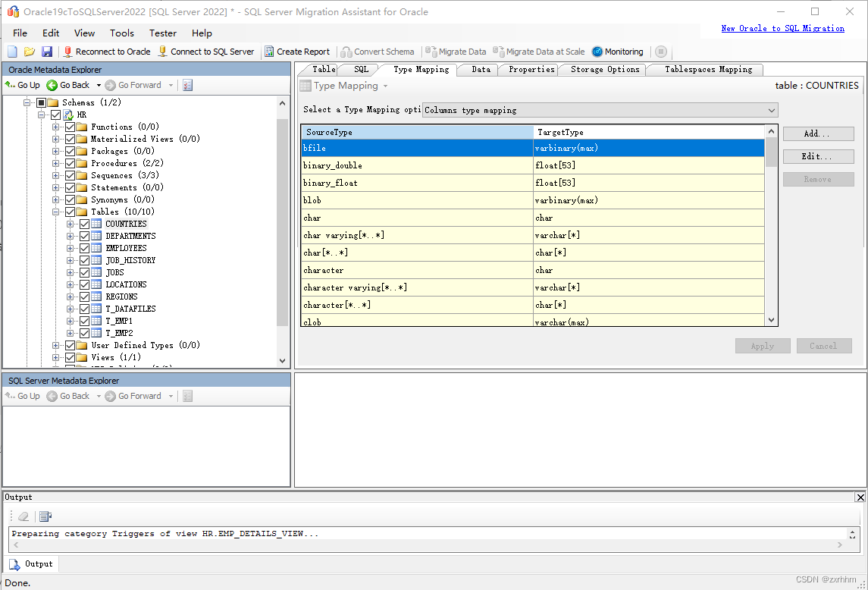Click the output word-wrap icon

[x=45, y=516]
